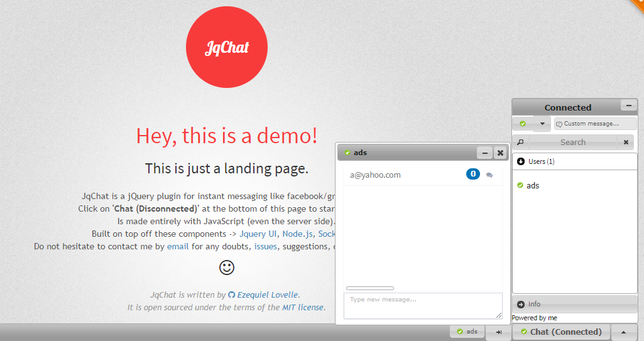
Task: Click the Connected panel title
Action: [567, 107]
